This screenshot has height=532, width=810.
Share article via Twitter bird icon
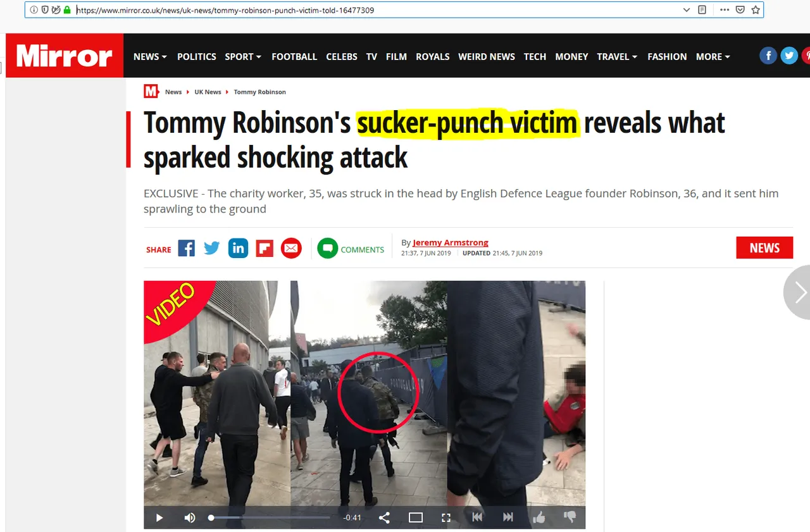pos(212,249)
